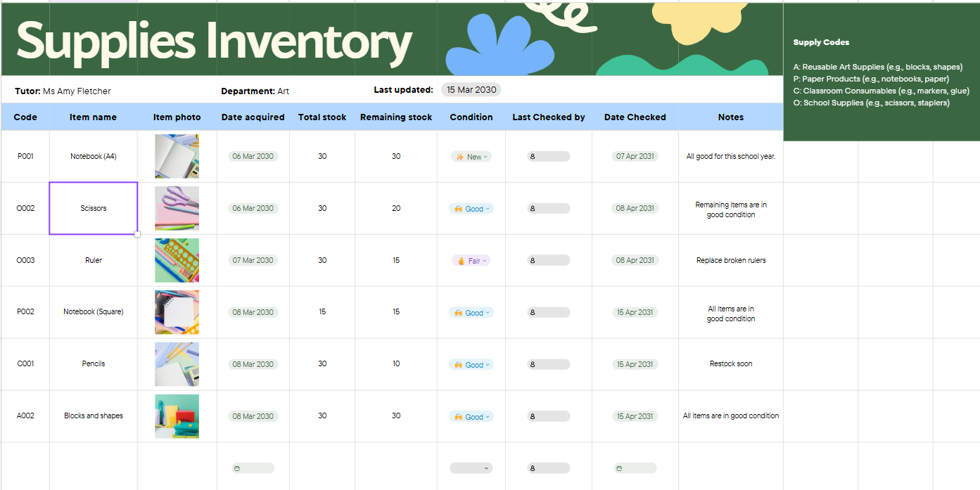980x490 pixels.
Task: Click the 07 Apr 2031 Date Checked pill
Action: 635,156
